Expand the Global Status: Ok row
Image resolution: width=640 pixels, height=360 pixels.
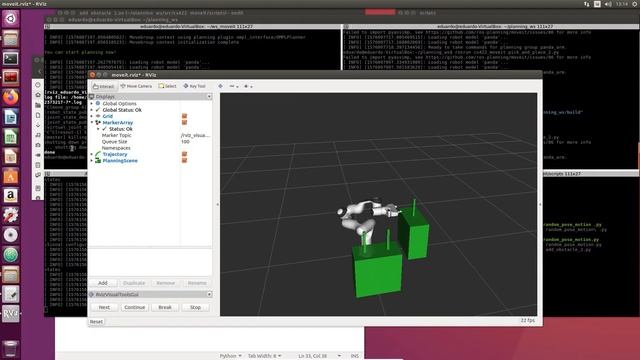click(91, 110)
